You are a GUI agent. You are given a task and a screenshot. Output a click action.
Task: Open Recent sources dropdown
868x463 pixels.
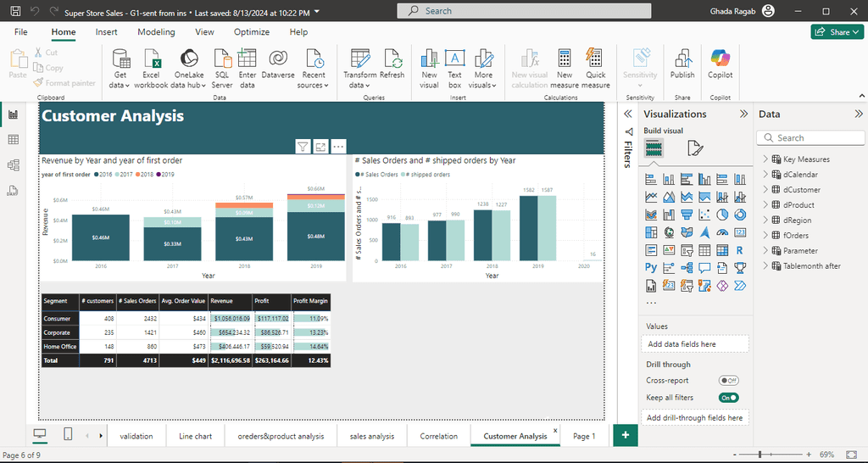tap(314, 69)
